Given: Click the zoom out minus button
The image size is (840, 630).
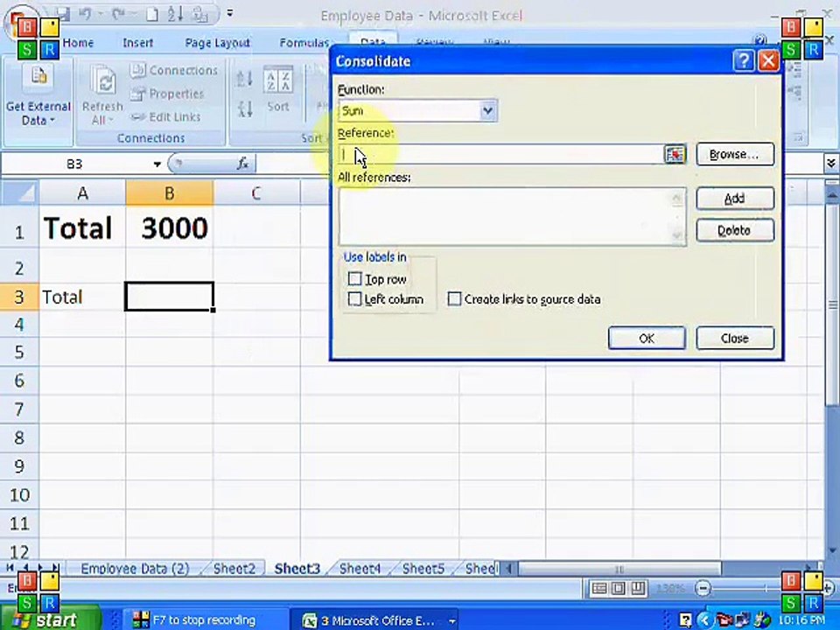Looking at the screenshot, I should pos(703,589).
